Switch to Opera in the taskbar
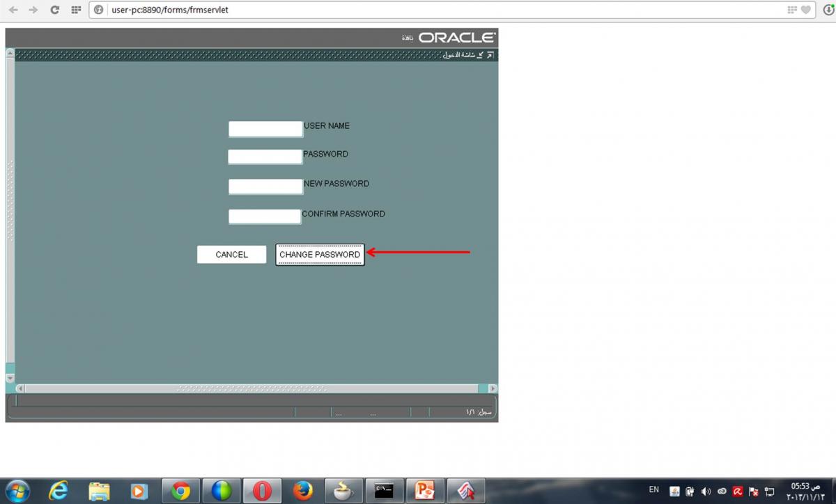The width and height of the screenshot is (836, 504). click(262, 491)
